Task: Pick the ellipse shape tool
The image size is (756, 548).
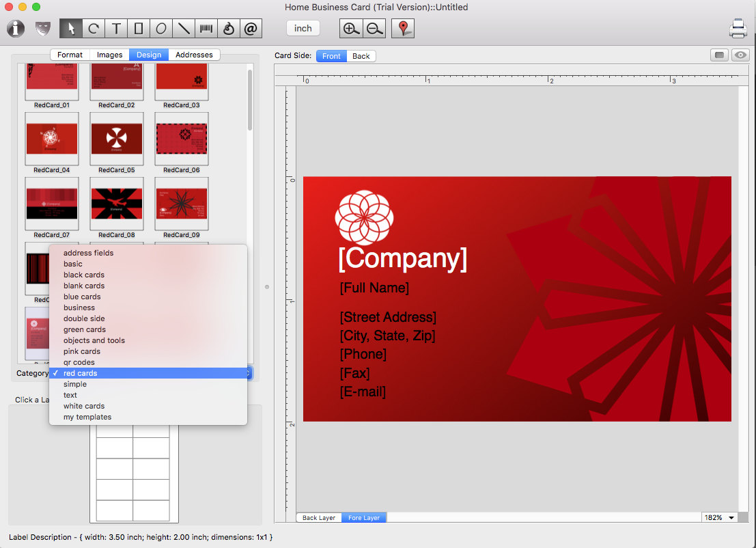Action: pos(161,29)
